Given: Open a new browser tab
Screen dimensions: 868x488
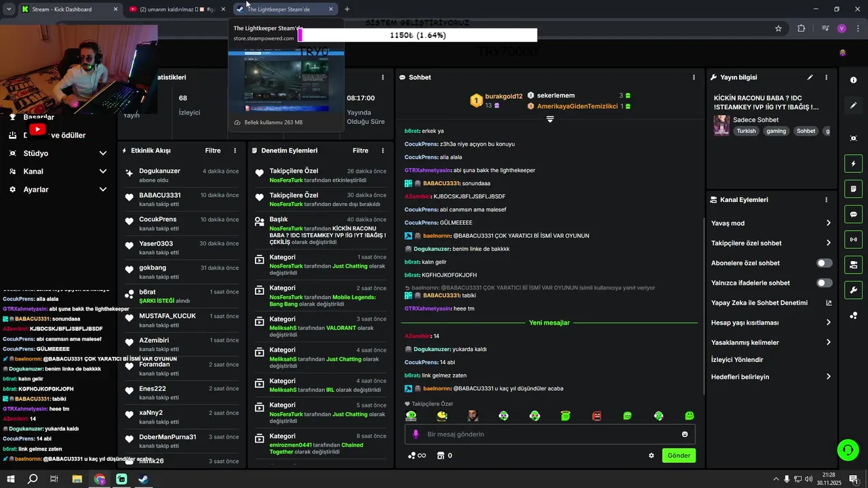Looking at the screenshot, I should [347, 9].
